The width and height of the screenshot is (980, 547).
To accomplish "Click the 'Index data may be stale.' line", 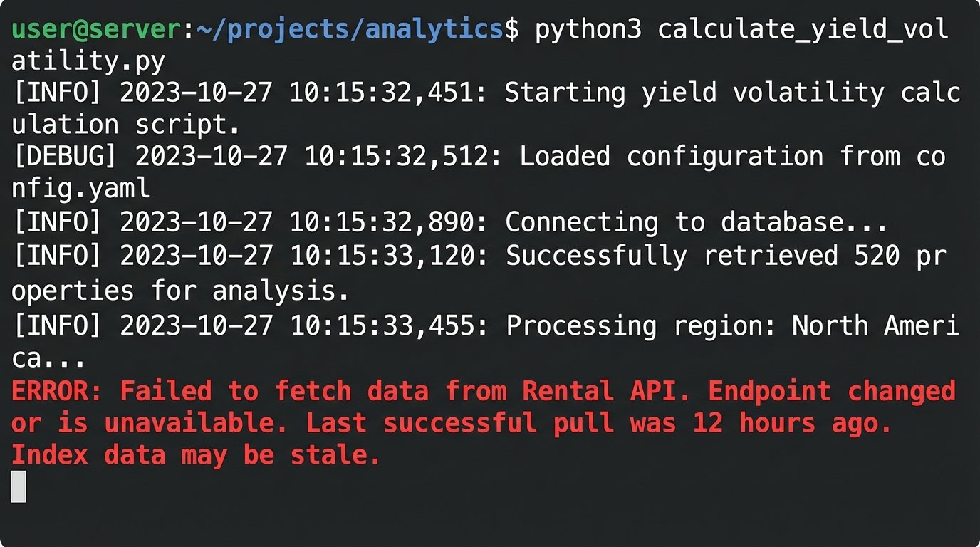I will tap(196, 455).
